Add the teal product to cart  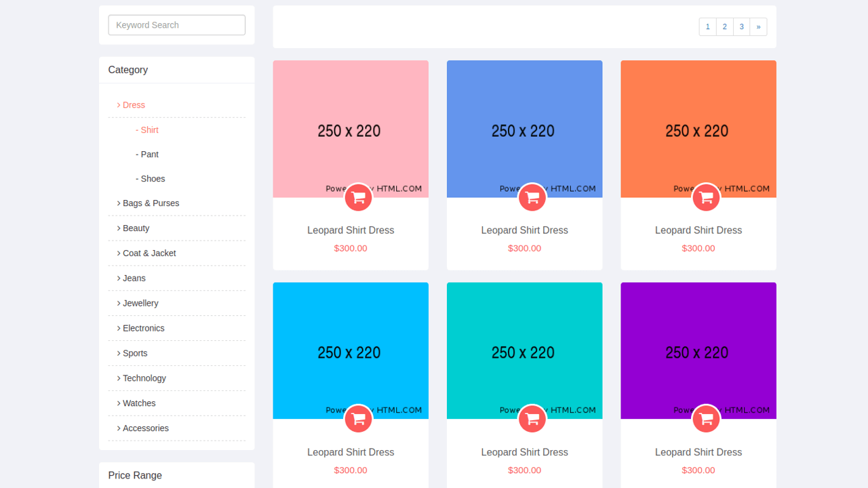coord(532,419)
